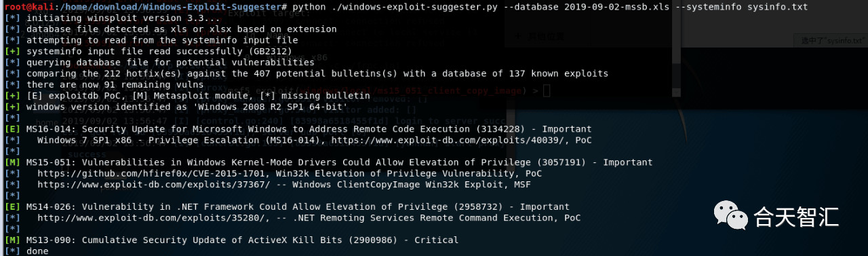Click the green [E] marker beside MS16-014
This screenshot has height=256, width=868.
(12, 129)
